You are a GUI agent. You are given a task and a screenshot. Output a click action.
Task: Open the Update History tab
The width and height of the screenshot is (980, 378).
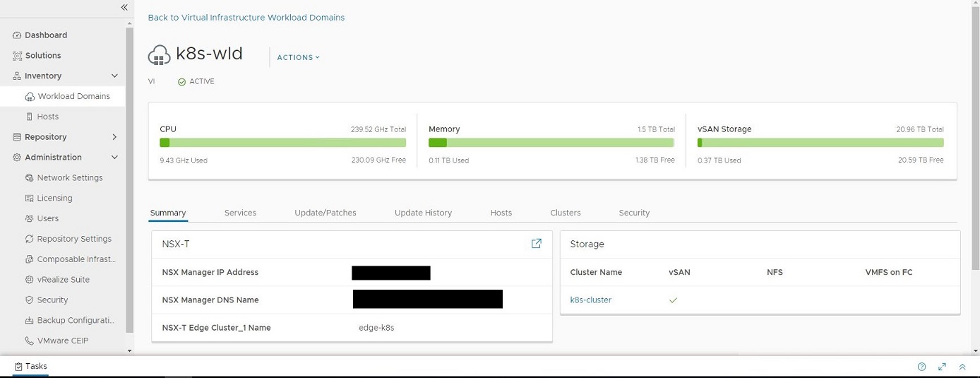423,213
